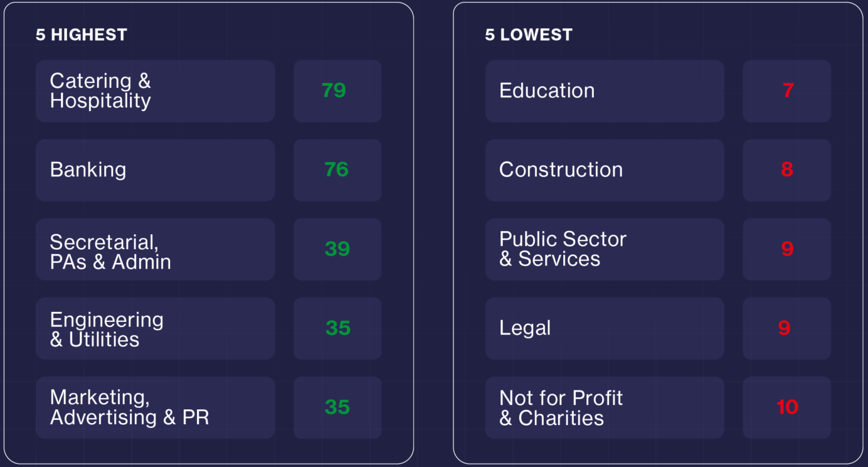Open Not for Profit & Charities card
868x467 pixels.
point(604,407)
